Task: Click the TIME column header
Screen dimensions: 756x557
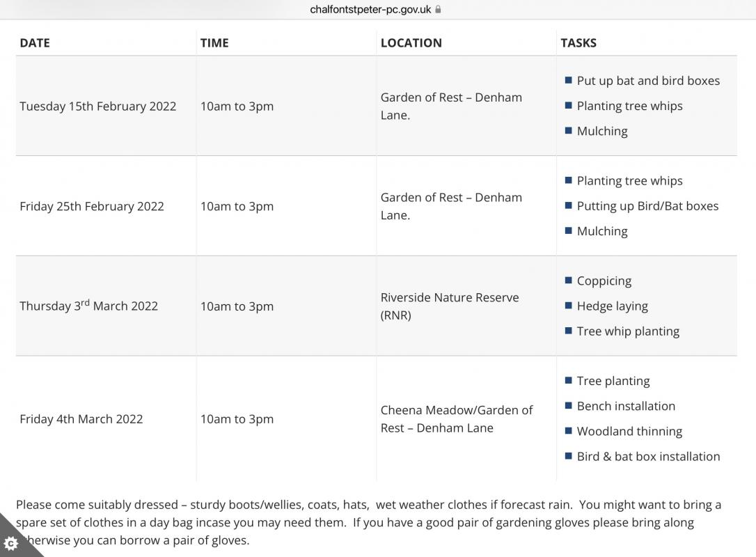Action: [214, 43]
